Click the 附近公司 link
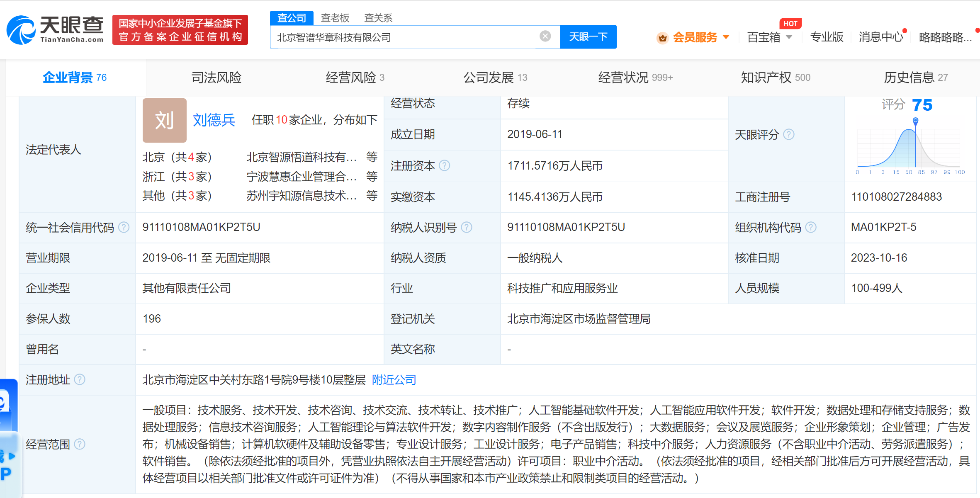Image resolution: width=980 pixels, height=498 pixels. tap(394, 380)
